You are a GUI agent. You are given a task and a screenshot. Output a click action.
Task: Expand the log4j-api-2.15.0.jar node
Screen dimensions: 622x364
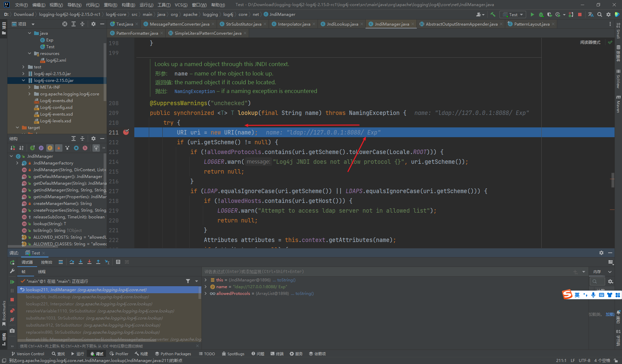(23, 73)
